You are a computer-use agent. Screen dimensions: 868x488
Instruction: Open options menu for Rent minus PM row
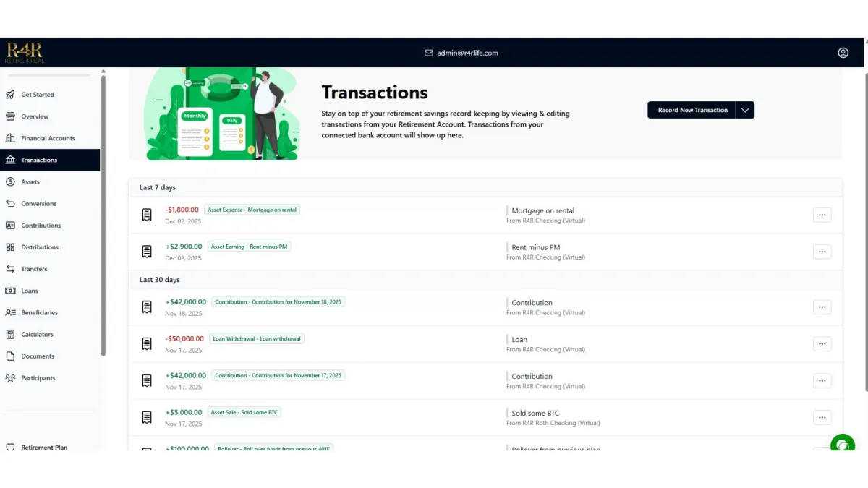(822, 252)
